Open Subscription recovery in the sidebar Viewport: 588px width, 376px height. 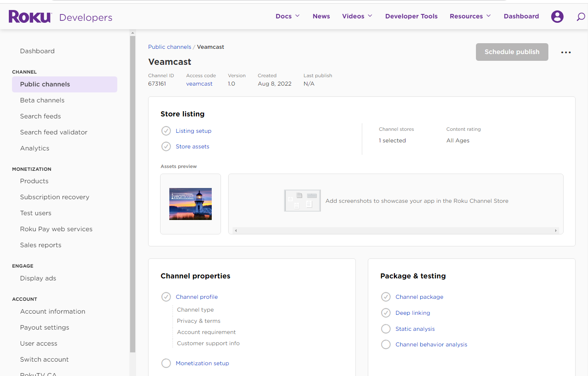55,197
